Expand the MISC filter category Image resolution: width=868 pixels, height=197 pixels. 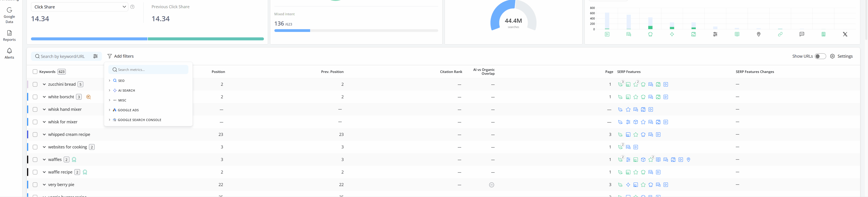pyautogui.click(x=109, y=100)
